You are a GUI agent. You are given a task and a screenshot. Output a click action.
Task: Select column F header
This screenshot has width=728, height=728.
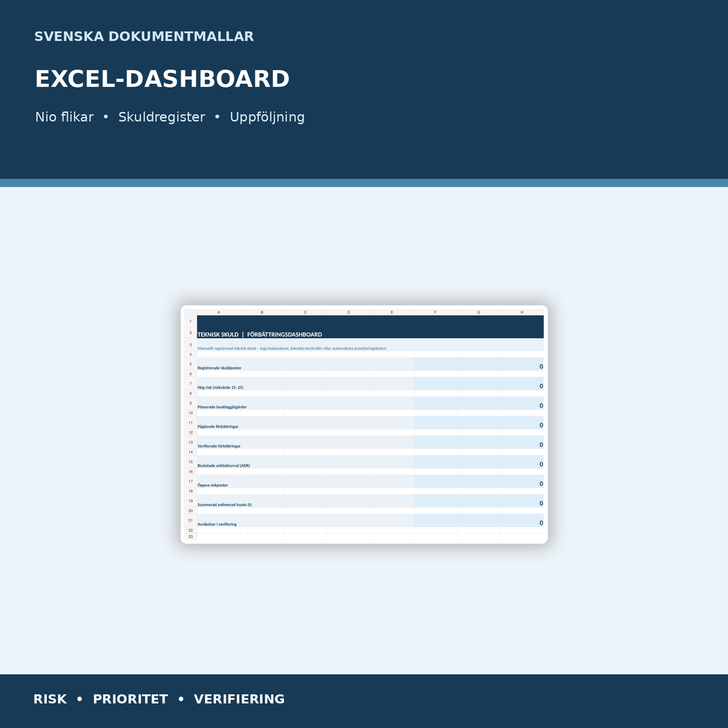(435, 312)
